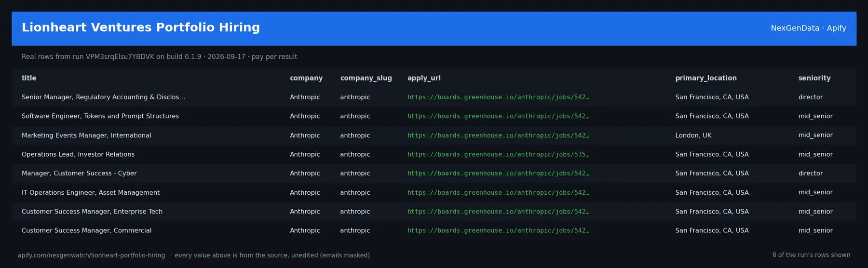The height and width of the screenshot is (268, 868).
Task: Click location of Operations Lead, Investor Relations row
Action: 712,154
